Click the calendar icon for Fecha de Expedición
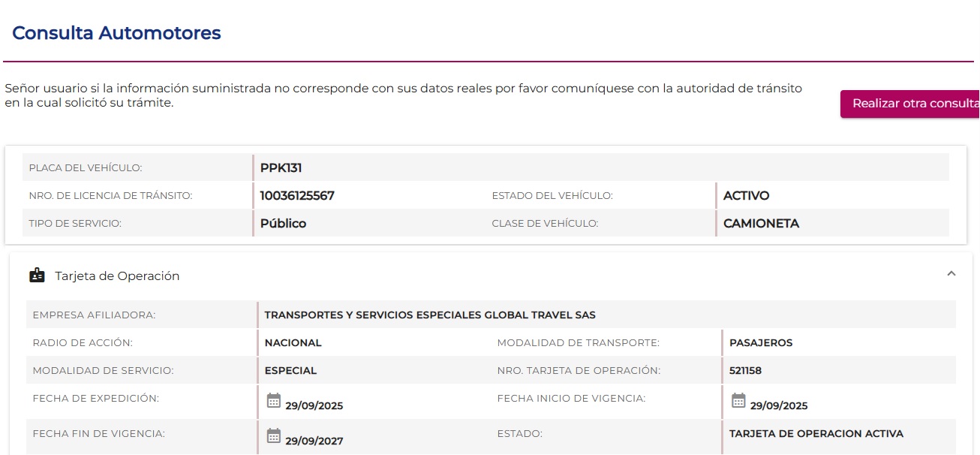The height and width of the screenshot is (455, 980). point(274,400)
